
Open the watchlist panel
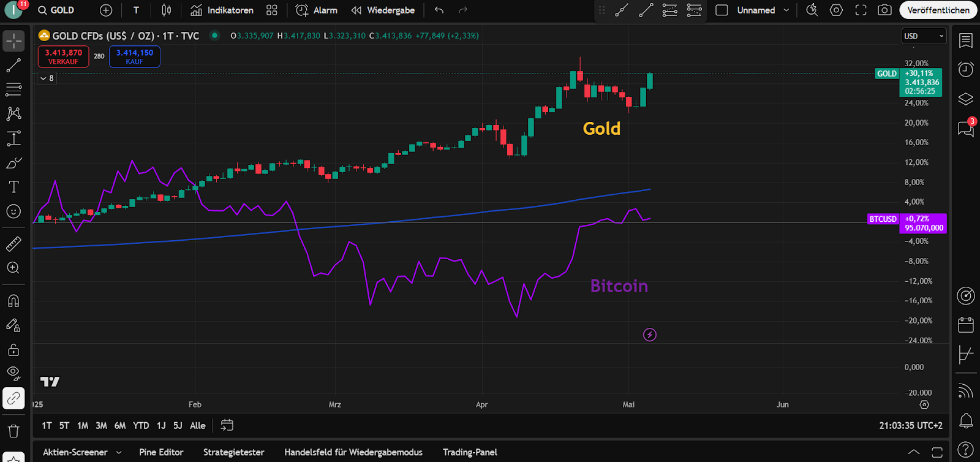pos(966,41)
